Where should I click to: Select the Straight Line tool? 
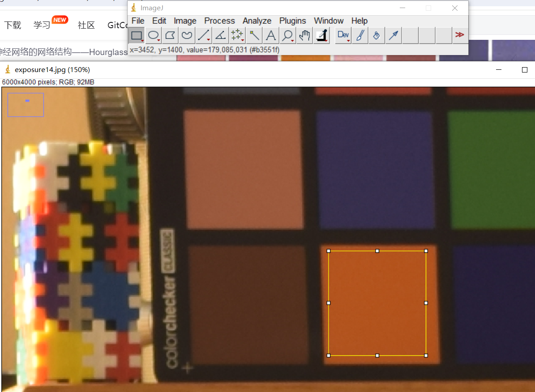coord(204,35)
